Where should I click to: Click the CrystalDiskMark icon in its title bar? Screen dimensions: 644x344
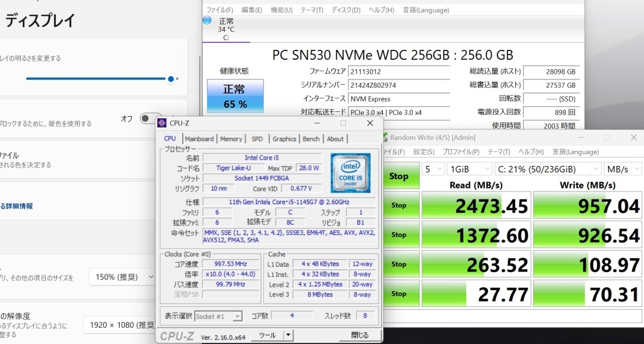384,137
